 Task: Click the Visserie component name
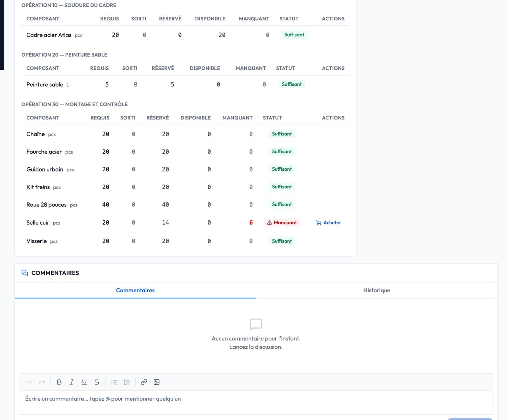tap(37, 241)
